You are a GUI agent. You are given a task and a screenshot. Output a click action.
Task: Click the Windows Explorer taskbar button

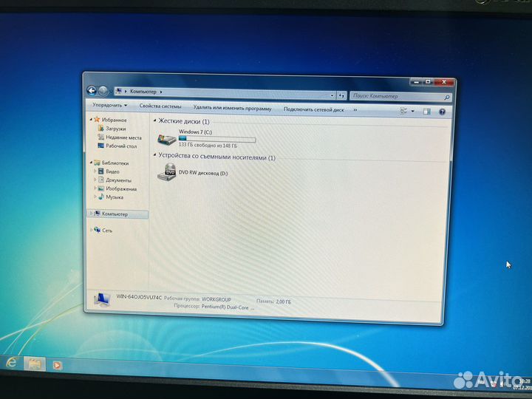click(35, 364)
